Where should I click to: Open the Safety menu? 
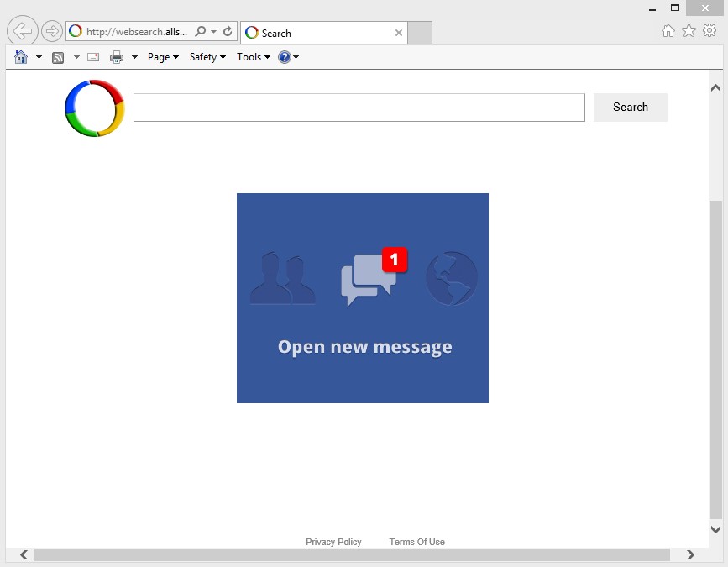(207, 57)
